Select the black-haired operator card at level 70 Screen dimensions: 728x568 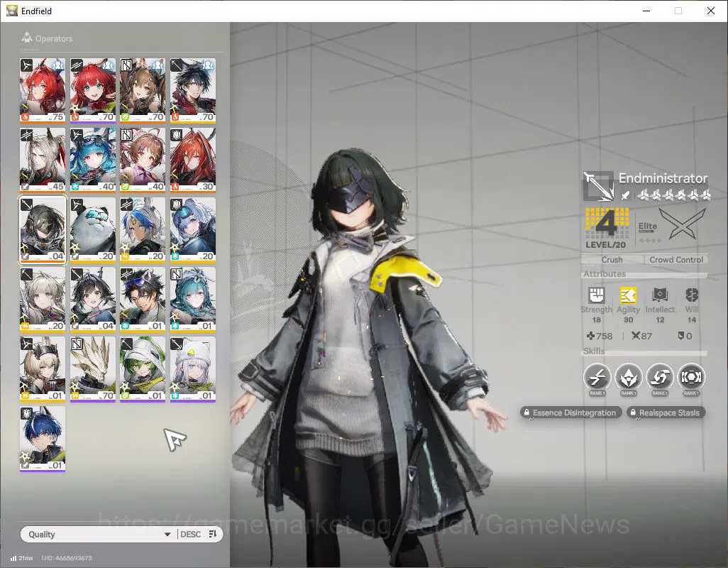[193, 91]
